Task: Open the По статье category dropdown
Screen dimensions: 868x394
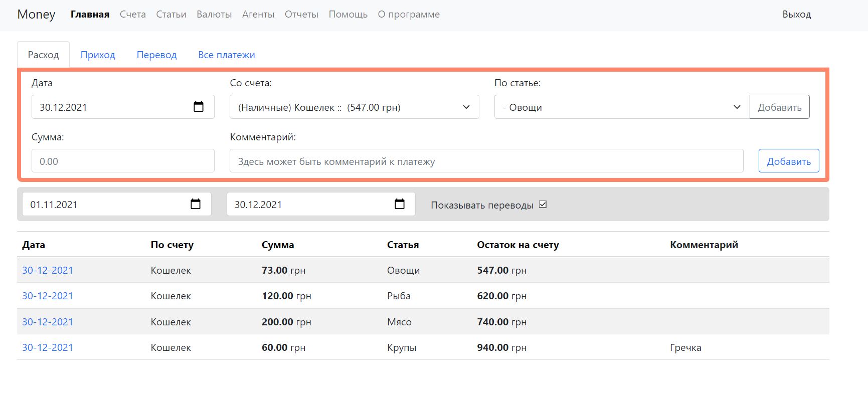Action: (x=621, y=107)
